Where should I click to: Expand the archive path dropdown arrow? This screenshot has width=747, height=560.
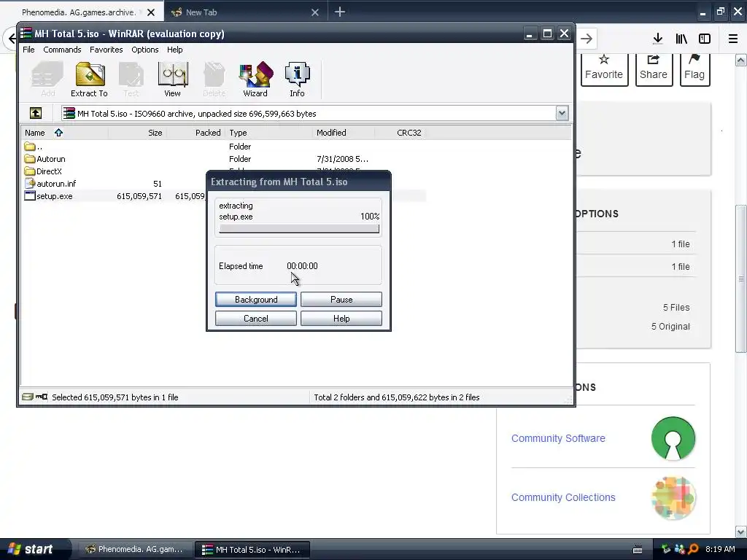562,113
